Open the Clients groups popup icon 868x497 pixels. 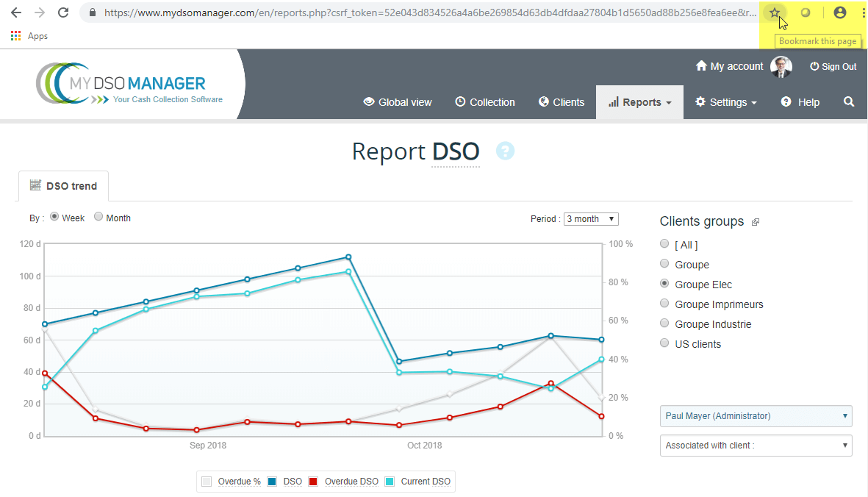point(756,222)
